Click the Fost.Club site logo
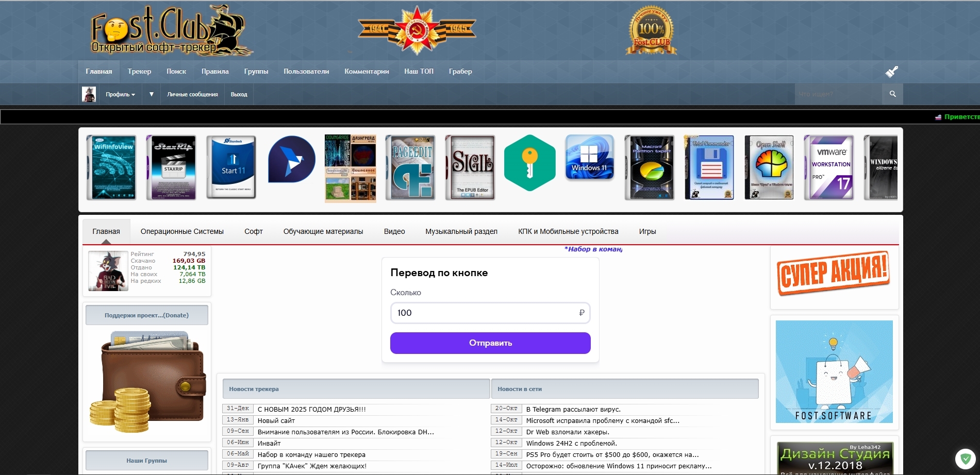The image size is (980, 475). [172, 31]
